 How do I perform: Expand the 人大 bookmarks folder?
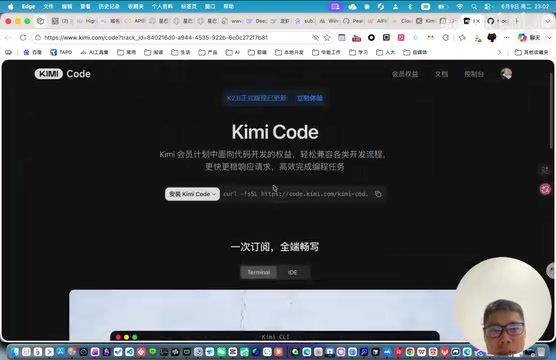[385, 52]
